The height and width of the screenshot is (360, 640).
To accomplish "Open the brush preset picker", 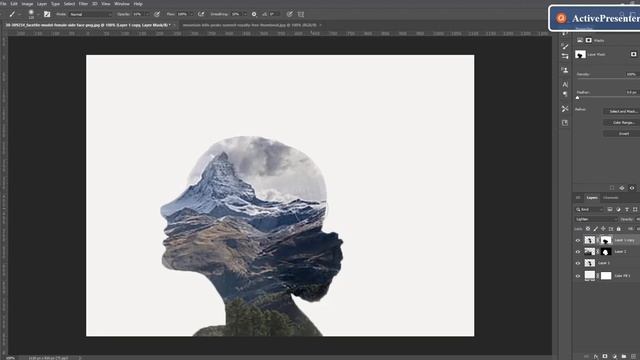I will click(x=31, y=14).
